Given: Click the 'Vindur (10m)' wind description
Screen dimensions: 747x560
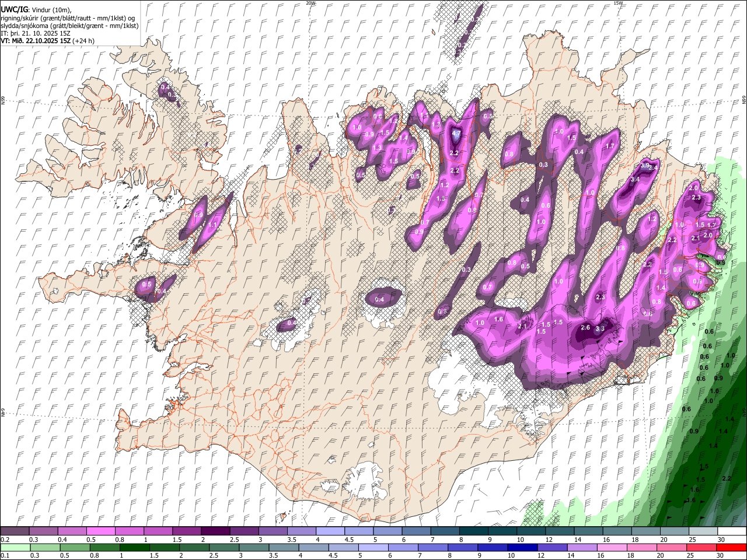Looking at the screenshot, I should (51, 9).
